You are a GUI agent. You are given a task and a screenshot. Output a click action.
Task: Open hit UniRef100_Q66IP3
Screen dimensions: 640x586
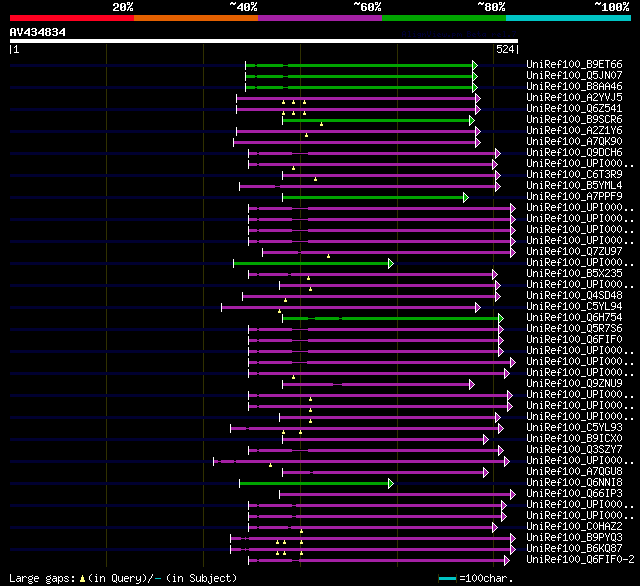[574, 493]
